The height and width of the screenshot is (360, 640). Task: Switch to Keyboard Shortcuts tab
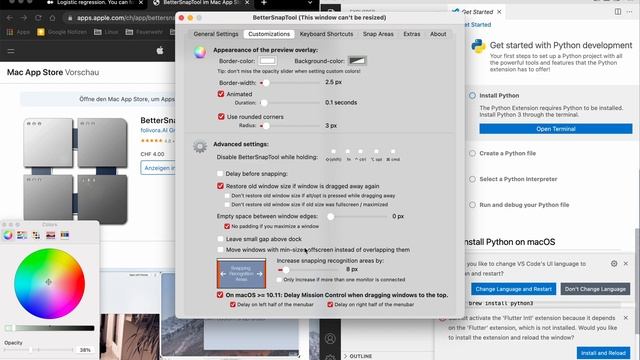[x=326, y=34]
